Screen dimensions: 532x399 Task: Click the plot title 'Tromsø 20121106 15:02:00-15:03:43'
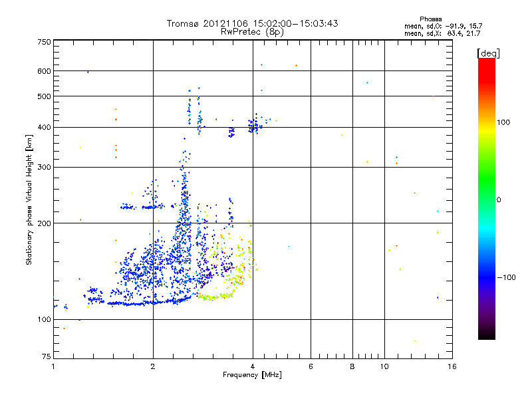pos(252,23)
